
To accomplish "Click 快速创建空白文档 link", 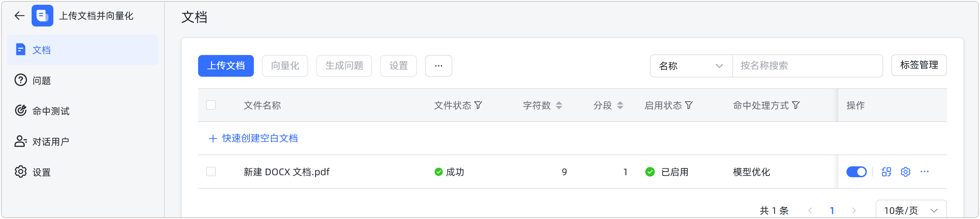I will click(x=260, y=139).
